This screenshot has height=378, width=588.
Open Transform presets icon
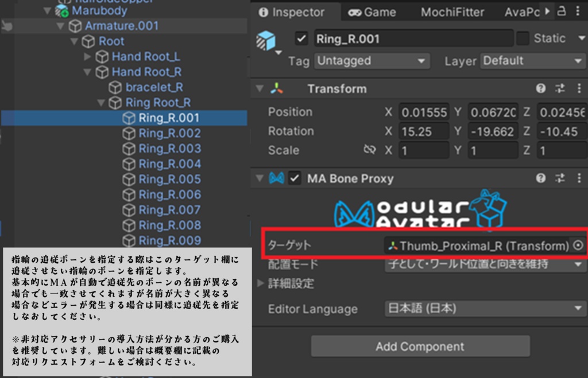tap(560, 88)
